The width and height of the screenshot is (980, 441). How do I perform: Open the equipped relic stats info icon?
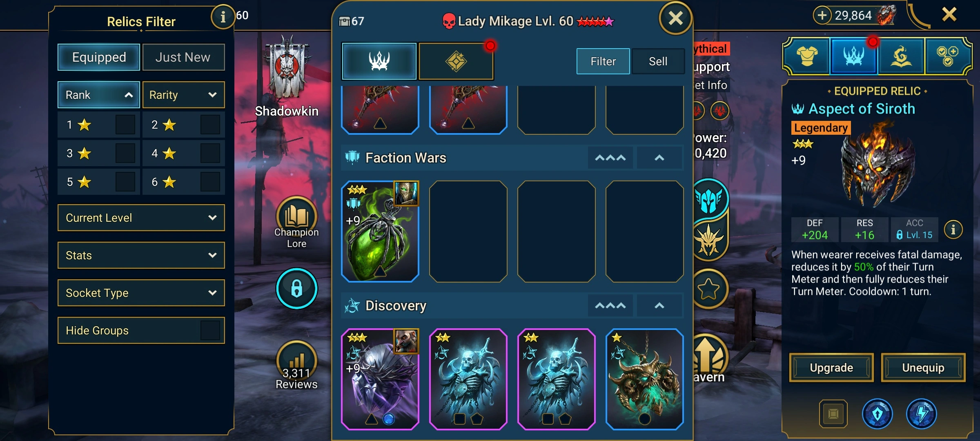(x=953, y=230)
